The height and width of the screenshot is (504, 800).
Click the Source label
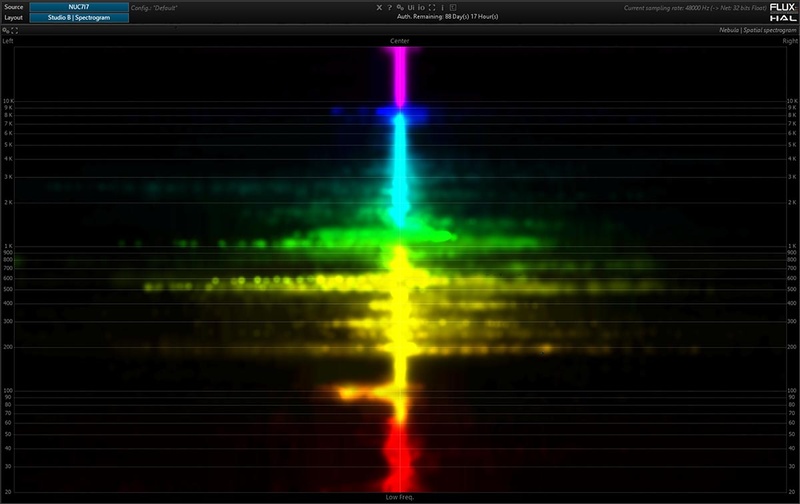[x=14, y=7]
